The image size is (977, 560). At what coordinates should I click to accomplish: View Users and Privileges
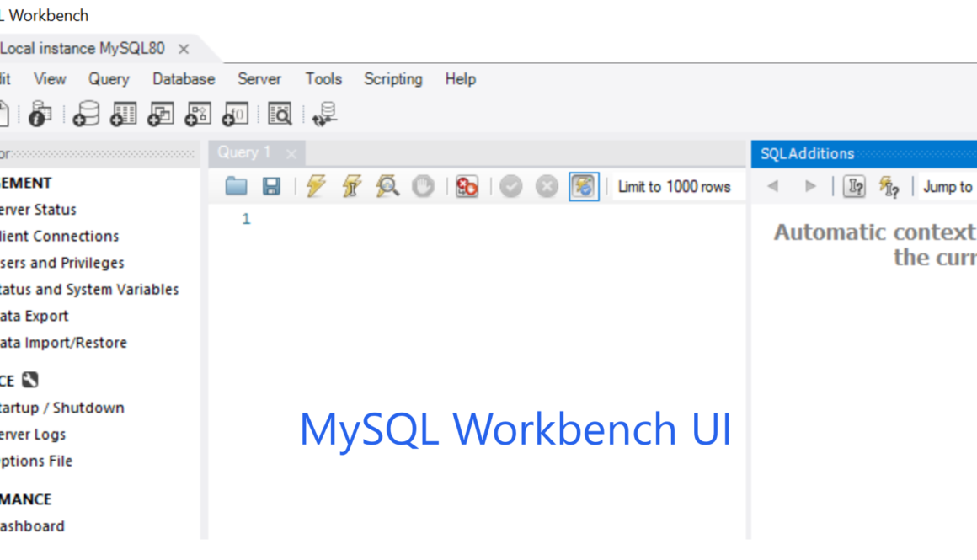[x=62, y=262]
